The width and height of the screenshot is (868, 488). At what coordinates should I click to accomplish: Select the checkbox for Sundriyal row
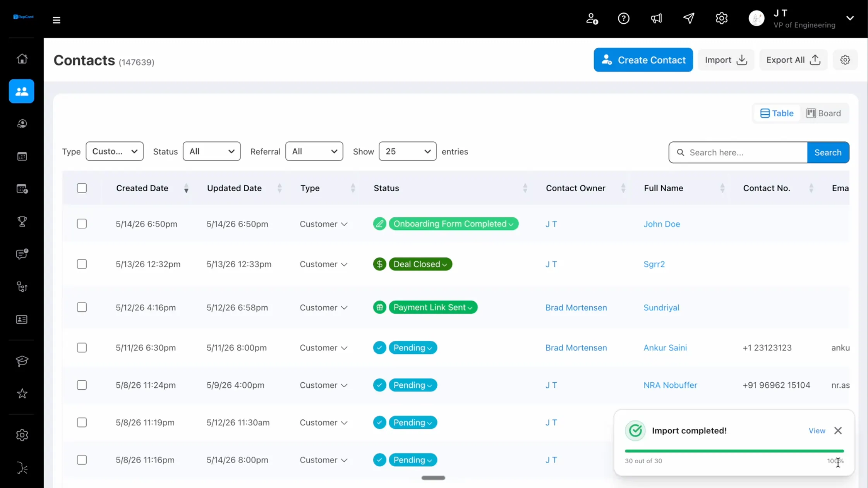pos(82,308)
